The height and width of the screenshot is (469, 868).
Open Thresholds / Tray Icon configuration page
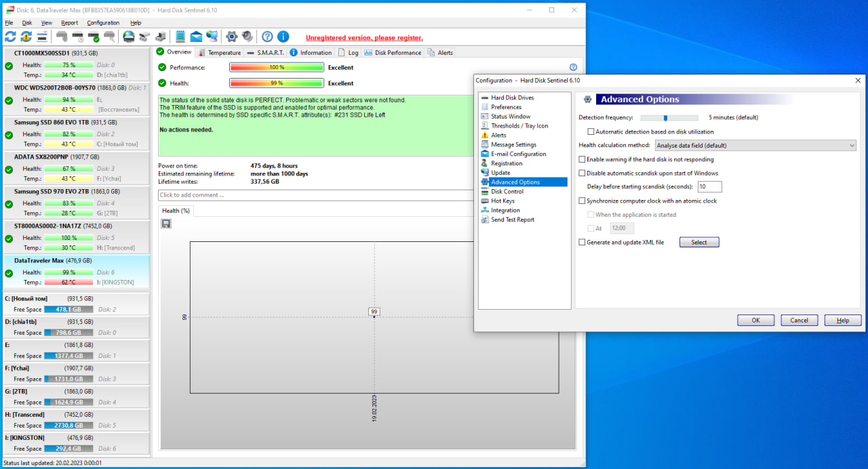519,126
